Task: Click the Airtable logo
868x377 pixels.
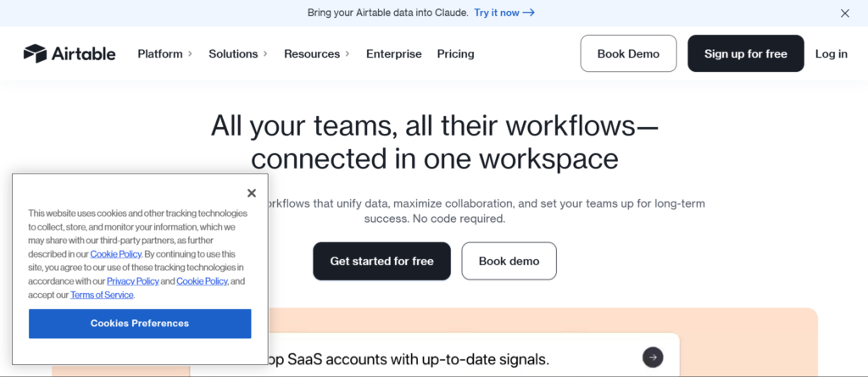Action: [x=70, y=53]
